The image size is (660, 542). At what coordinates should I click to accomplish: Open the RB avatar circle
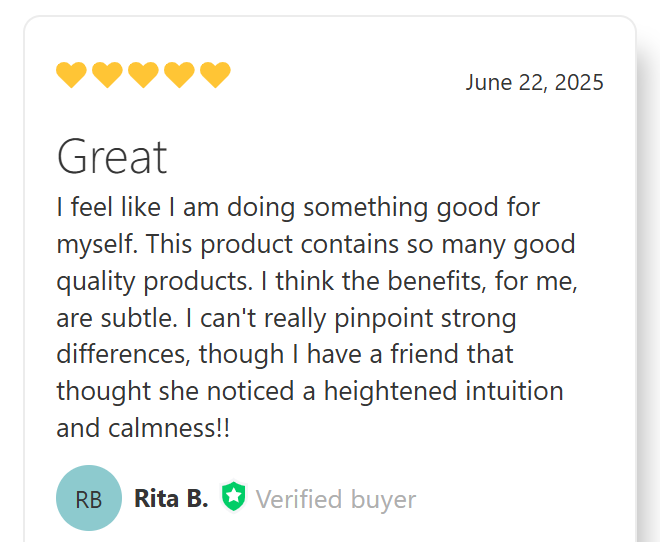(89, 498)
